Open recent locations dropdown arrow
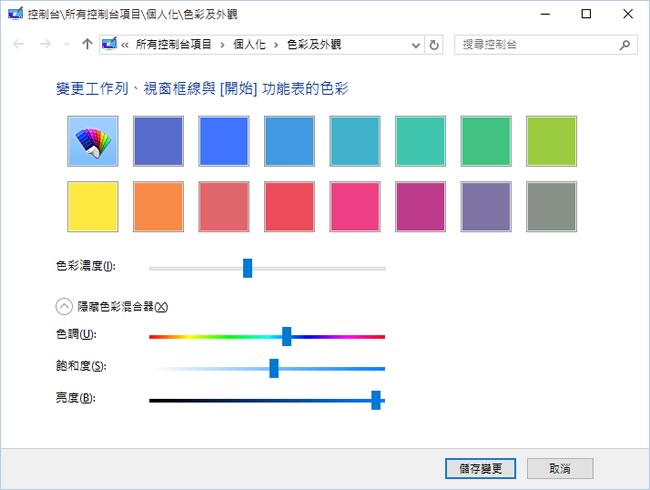 (66, 45)
